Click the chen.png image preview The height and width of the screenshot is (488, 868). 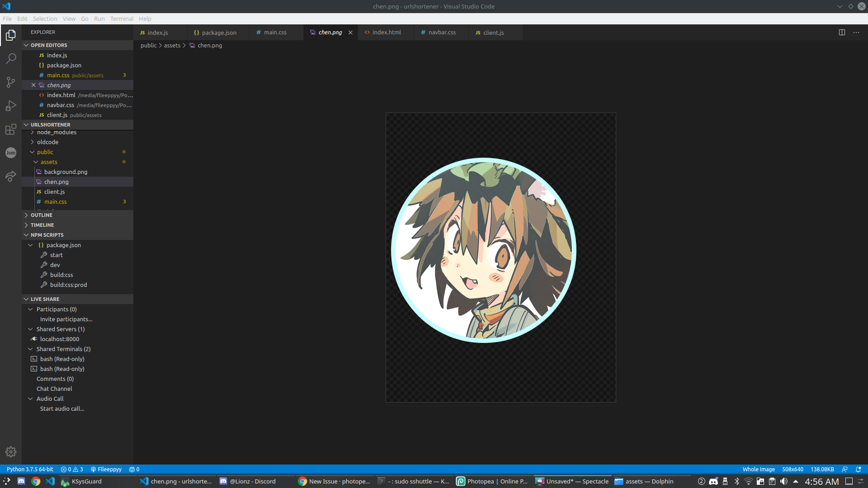pyautogui.click(x=500, y=258)
